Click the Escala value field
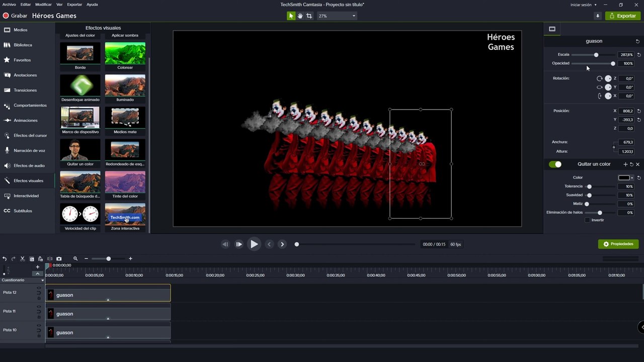The width and height of the screenshot is (644, 362). (x=626, y=55)
